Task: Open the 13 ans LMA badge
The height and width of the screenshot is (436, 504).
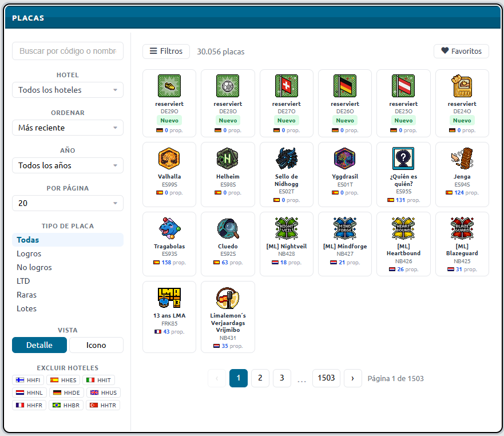Action: click(x=169, y=298)
